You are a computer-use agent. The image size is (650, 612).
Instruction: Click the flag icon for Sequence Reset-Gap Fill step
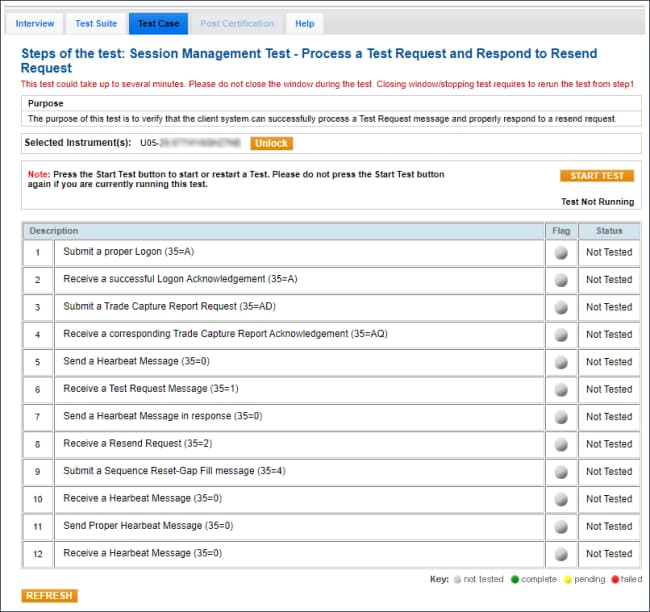click(x=561, y=472)
